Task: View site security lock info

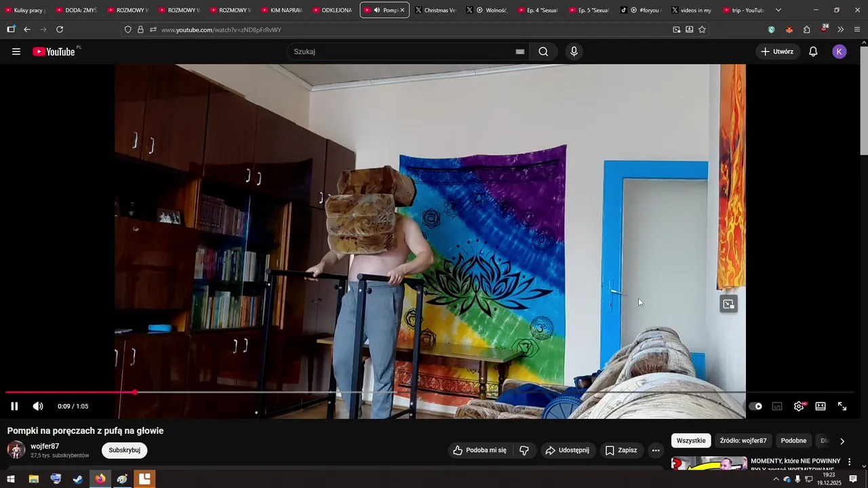Action: [x=140, y=30]
